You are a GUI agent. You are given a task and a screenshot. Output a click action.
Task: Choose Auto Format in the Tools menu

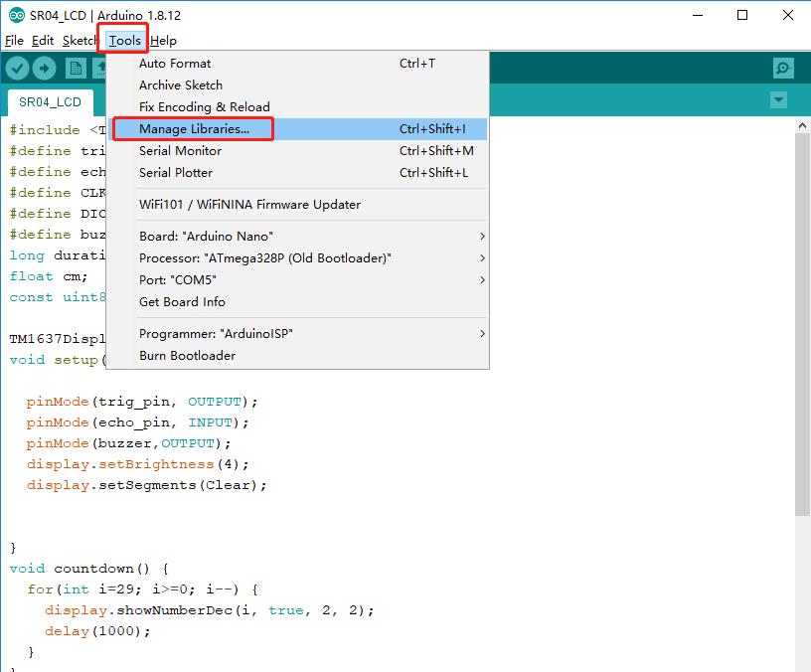point(175,64)
